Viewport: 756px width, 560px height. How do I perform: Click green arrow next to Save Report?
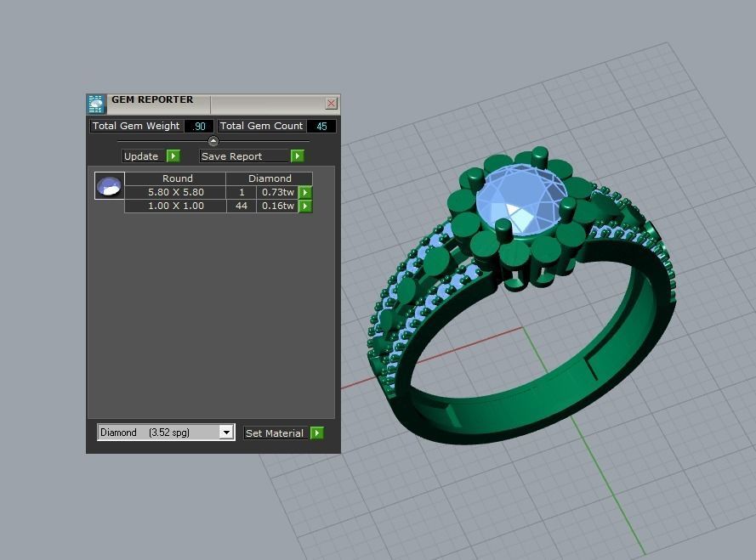point(298,156)
